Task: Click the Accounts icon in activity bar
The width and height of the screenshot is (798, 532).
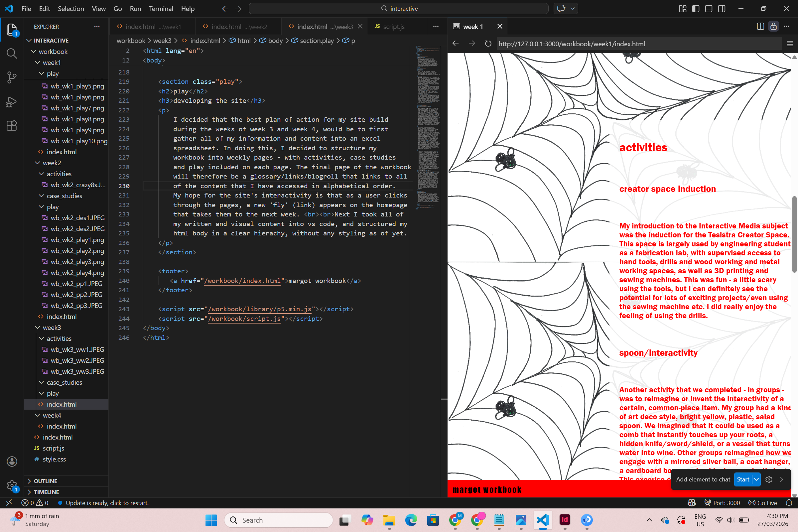Action: point(12,462)
